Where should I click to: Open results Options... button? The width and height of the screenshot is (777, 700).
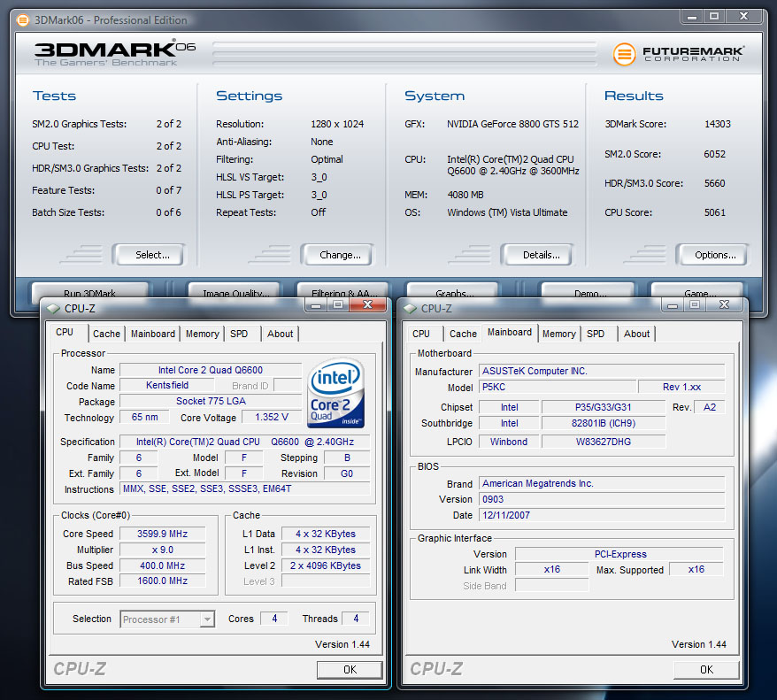coord(712,255)
